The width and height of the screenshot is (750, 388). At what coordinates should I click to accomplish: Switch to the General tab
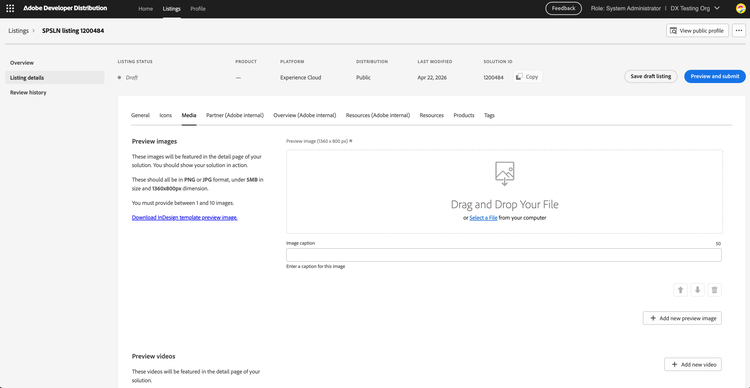pyautogui.click(x=140, y=115)
